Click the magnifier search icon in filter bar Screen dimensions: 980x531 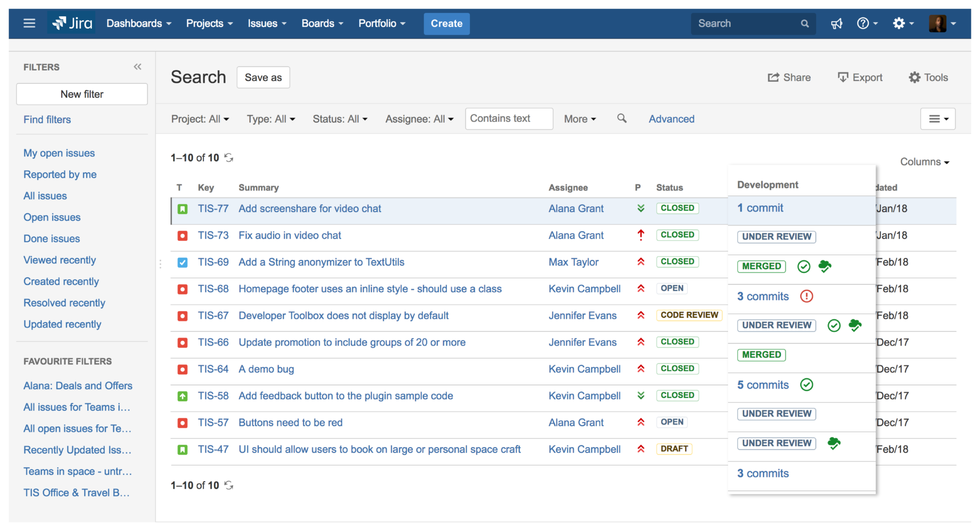622,118
